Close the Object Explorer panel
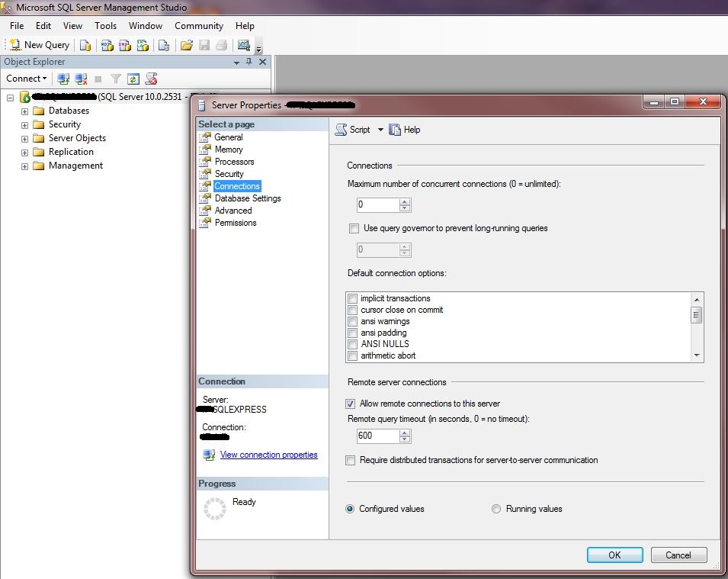 tap(262, 62)
